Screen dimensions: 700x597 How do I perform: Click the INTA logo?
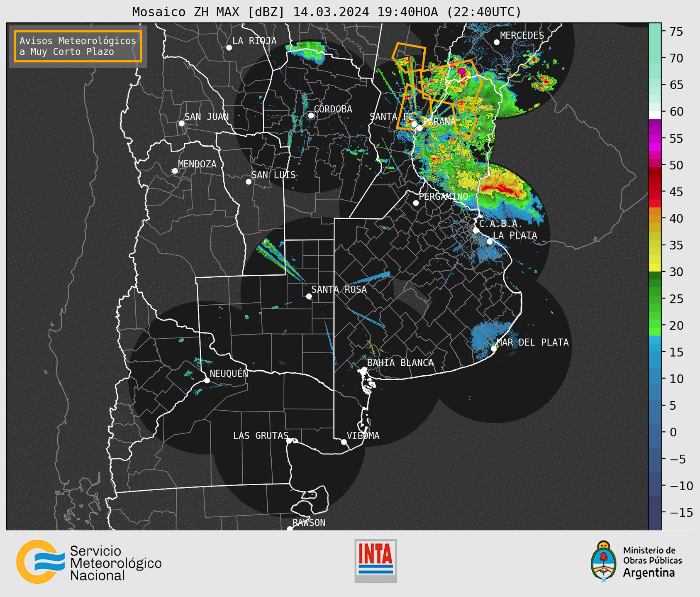click(376, 561)
